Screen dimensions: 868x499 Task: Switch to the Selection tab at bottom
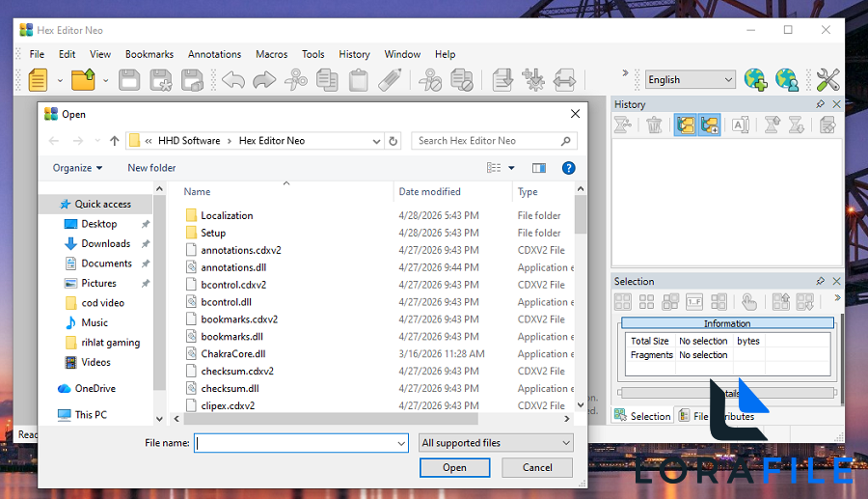pyautogui.click(x=642, y=416)
